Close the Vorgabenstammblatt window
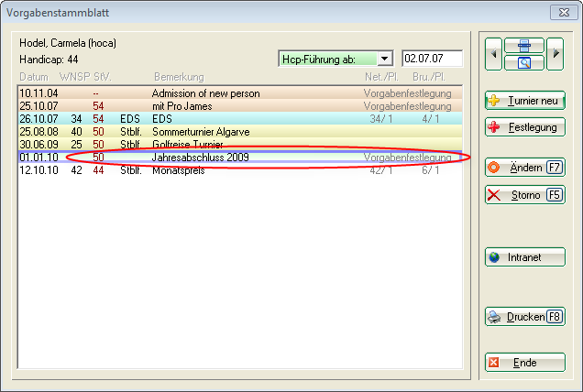Image resolution: width=583 pixels, height=392 pixels. pos(560,13)
